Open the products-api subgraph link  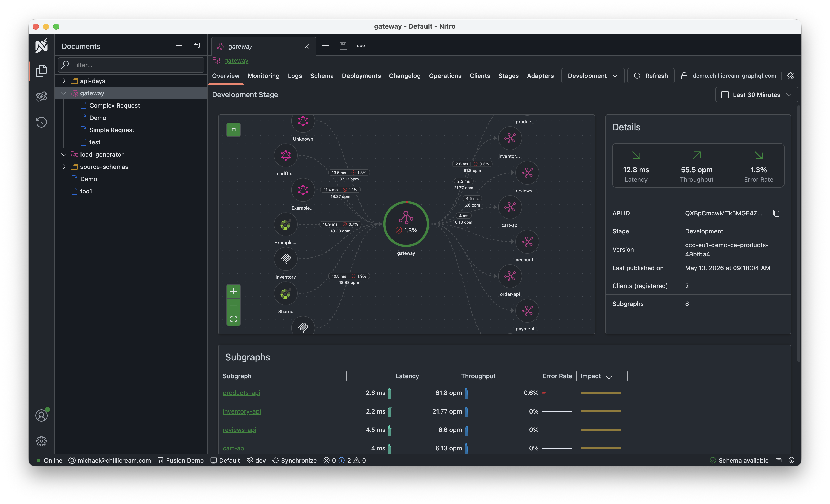(241, 393)
